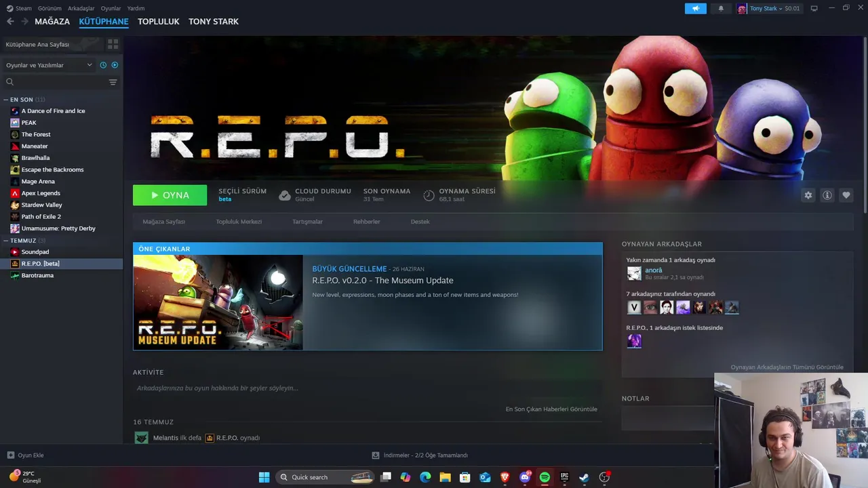The width and height of the screenshot is (868, 488).
Task: Select Stardew Valley in library list
Action: [x=41, y=205]
